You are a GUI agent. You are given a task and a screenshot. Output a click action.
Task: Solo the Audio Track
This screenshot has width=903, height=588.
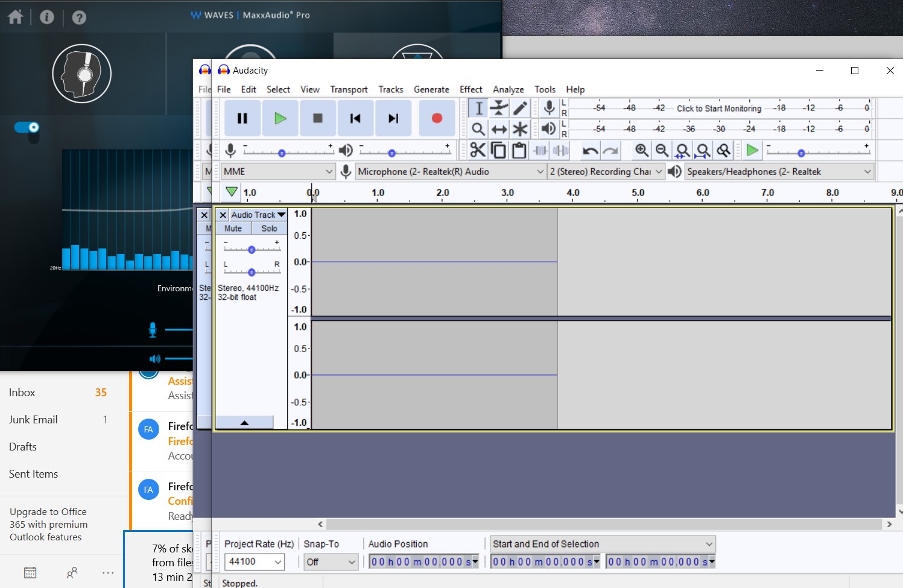[269, 229]
